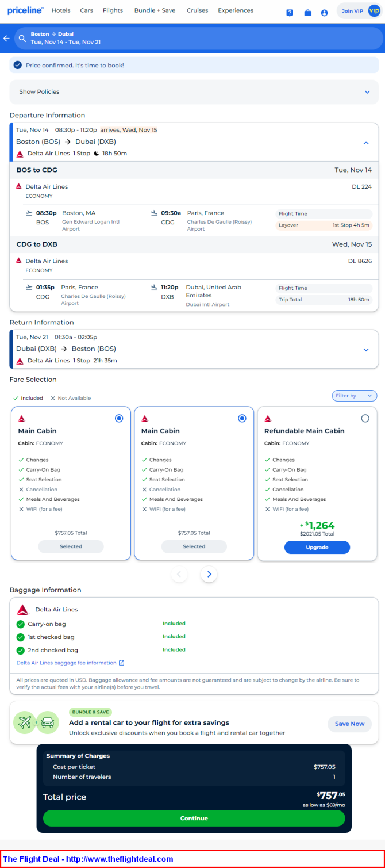Go to next fare options arrow
The width and height of the screenshot is (385, 868).
coord(209,573)
